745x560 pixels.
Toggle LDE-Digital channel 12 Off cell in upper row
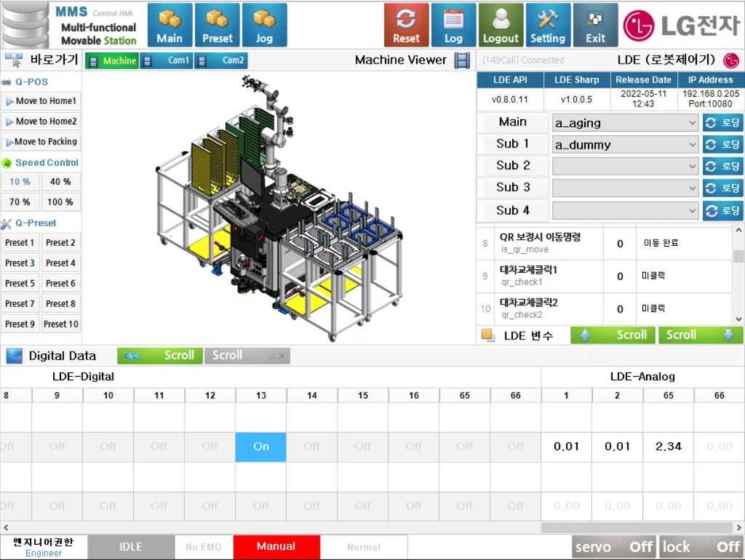(210, 447)
